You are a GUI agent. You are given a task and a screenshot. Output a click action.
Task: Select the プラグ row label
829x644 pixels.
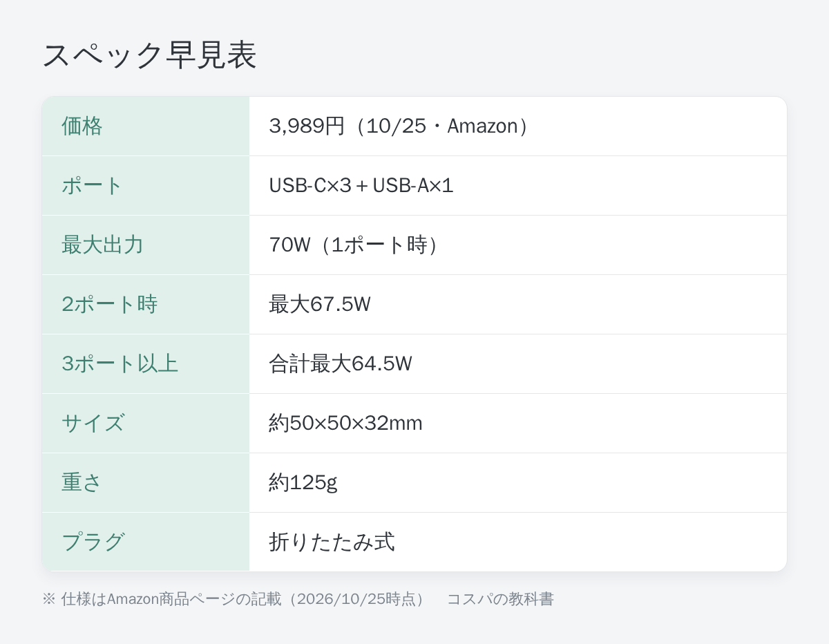(x=93, y=542)
